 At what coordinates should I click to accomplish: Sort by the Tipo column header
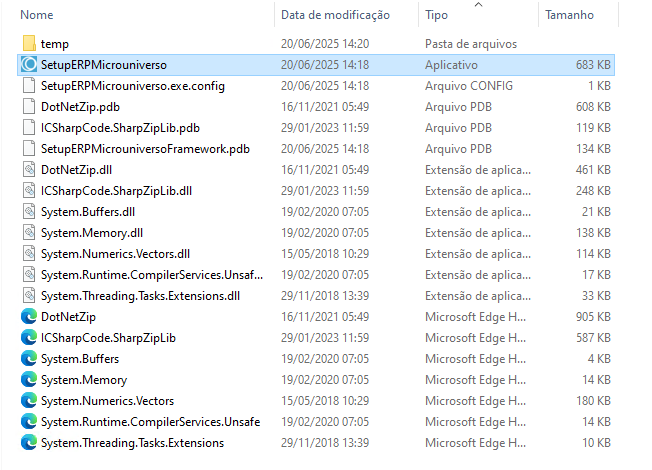(436, 15)
